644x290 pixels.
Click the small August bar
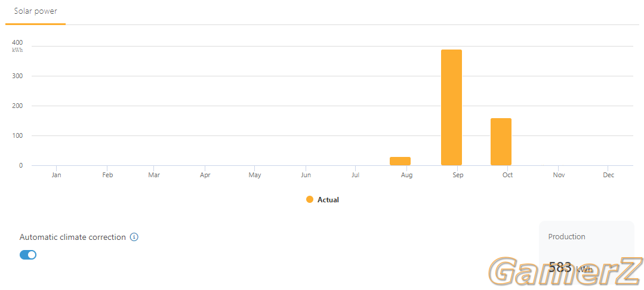click(400, 161)
